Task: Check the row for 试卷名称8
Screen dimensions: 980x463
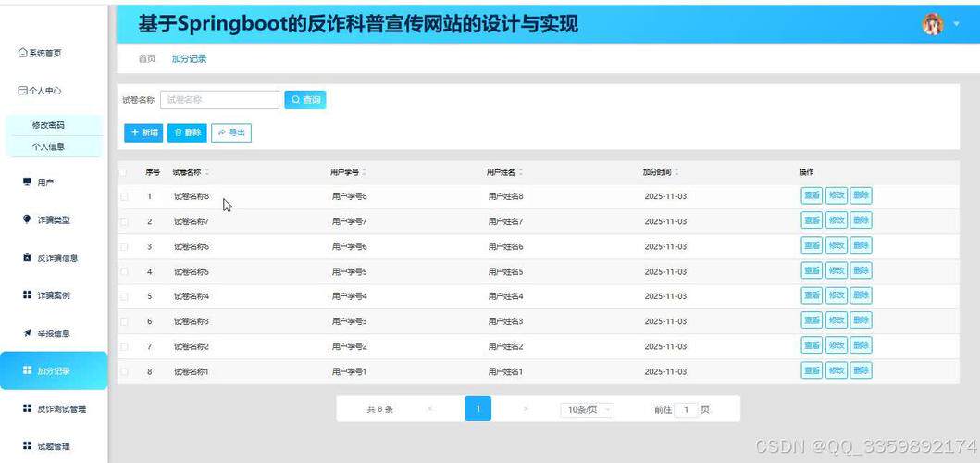Action: pos(124,196)
